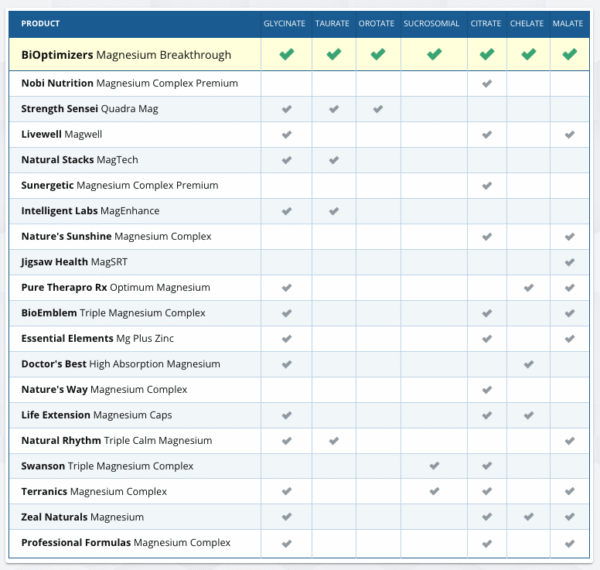600x570 pixels.
Task: Select Zeal Naturals Magnesium product name
Action: coord(83,517)
